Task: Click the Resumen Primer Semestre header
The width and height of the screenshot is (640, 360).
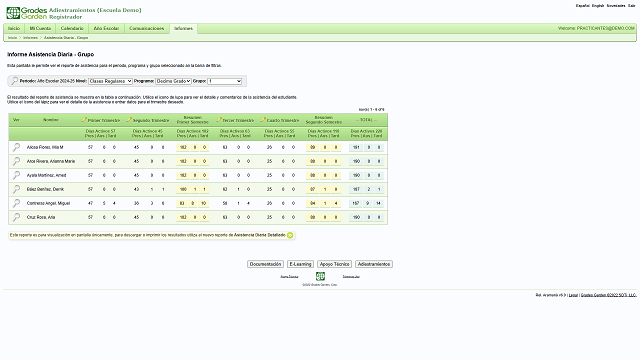Action: pos(192,120)
